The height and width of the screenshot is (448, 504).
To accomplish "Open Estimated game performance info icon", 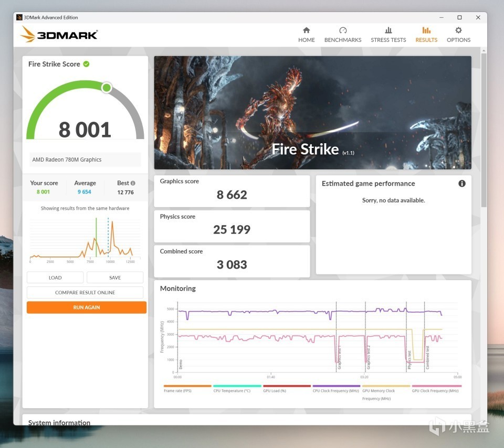I will pyautogui.click(x=462, y=184).
